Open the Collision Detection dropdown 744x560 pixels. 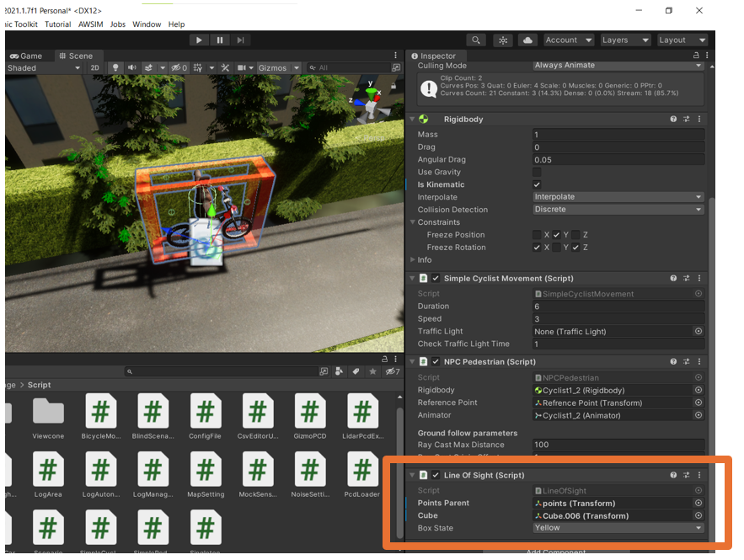(x=618, y=210)
